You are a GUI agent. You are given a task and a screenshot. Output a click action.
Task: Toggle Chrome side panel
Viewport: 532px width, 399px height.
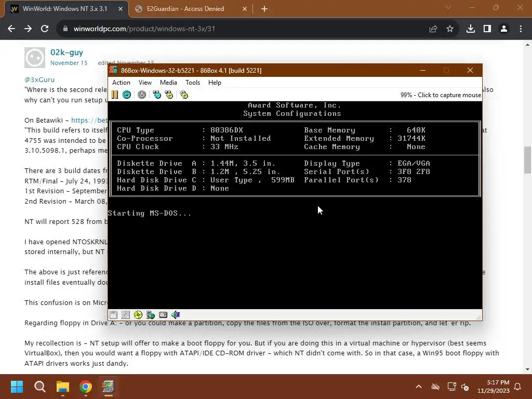pyautogui.click(x=487, y=29)
